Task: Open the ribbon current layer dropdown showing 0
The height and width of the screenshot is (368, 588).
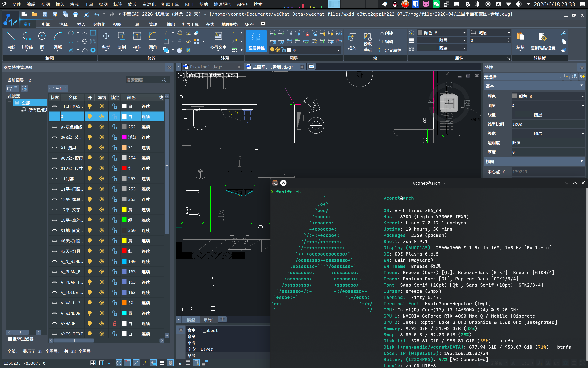Action: [305, 50]
